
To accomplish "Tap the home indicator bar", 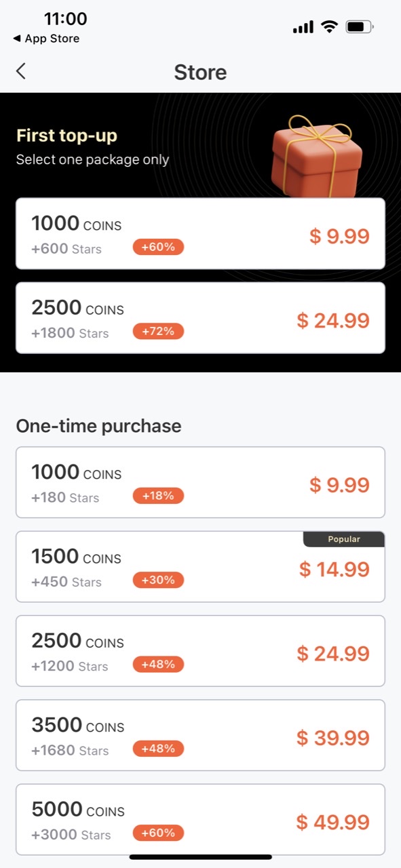I will pos(201,857).
